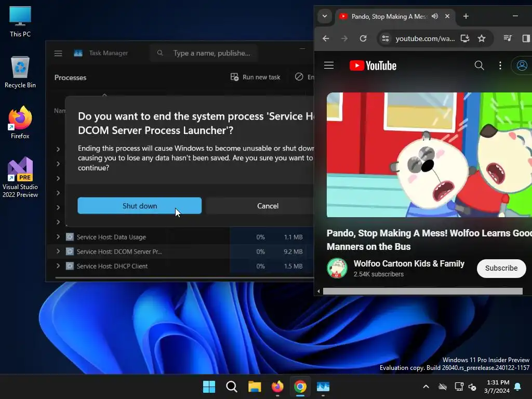Screen dimensions: 532x399
Task: Open Chrome media controls icon
Action: tap(508, 38)
